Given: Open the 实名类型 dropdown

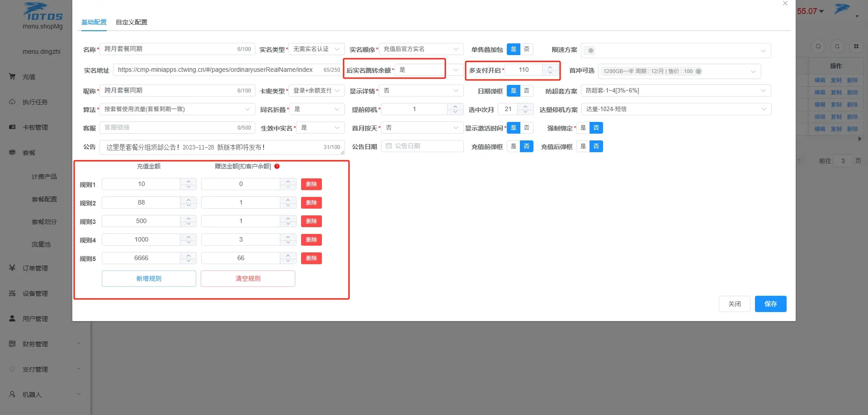Looking at the screenshot, I should (316, 49).
